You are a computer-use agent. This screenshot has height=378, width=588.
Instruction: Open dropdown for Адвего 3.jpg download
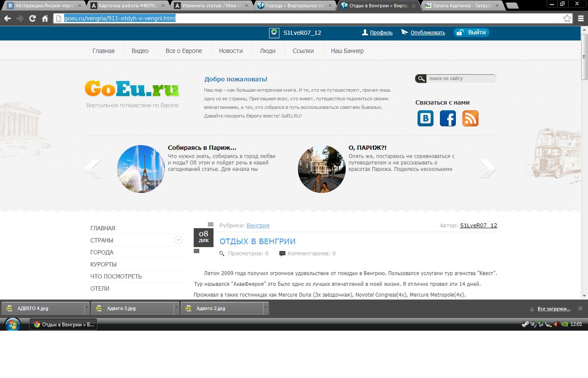click(x=176, y=308)
